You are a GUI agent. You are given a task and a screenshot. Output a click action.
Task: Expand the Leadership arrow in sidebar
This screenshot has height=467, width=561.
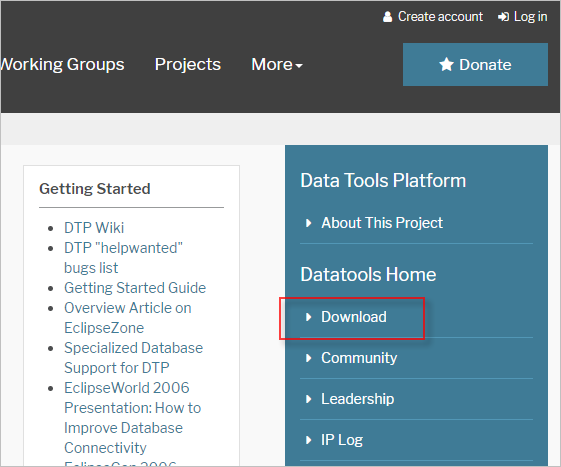[x=308, y=399]
